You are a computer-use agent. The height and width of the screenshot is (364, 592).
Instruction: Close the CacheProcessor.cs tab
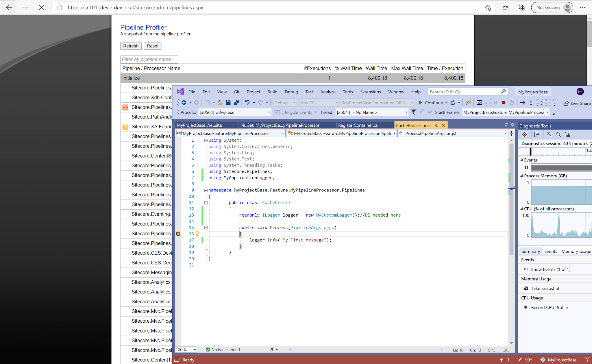tap(443, 125)
